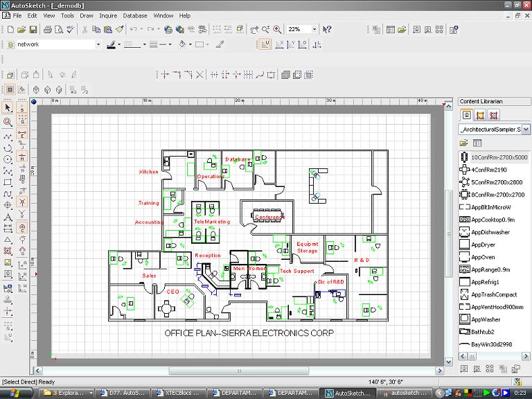Select the text tool letter A
The height and width of the screenshot is (399, 532).
point(8,217)
